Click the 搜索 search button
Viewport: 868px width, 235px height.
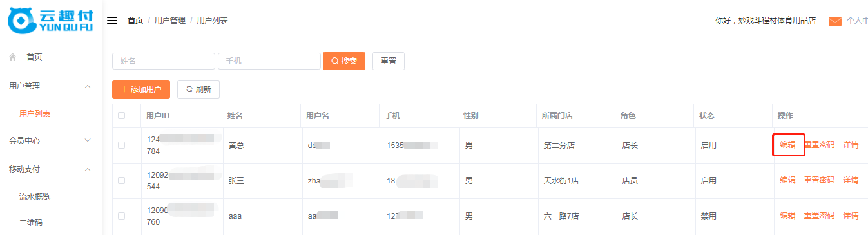point(344,61)
